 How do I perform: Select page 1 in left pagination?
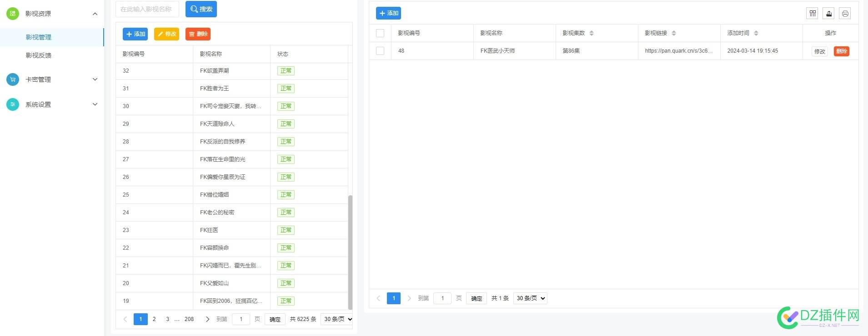coord(140,319)
